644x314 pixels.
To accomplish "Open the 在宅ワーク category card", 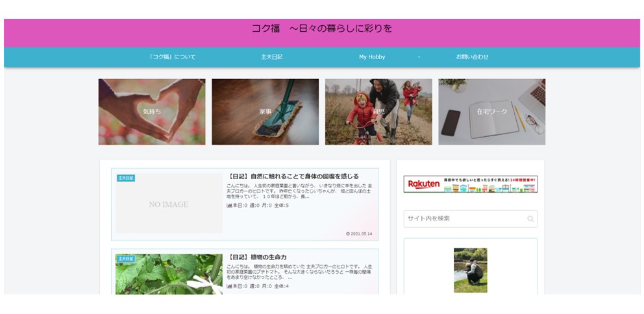I will (x=491, y=112).
